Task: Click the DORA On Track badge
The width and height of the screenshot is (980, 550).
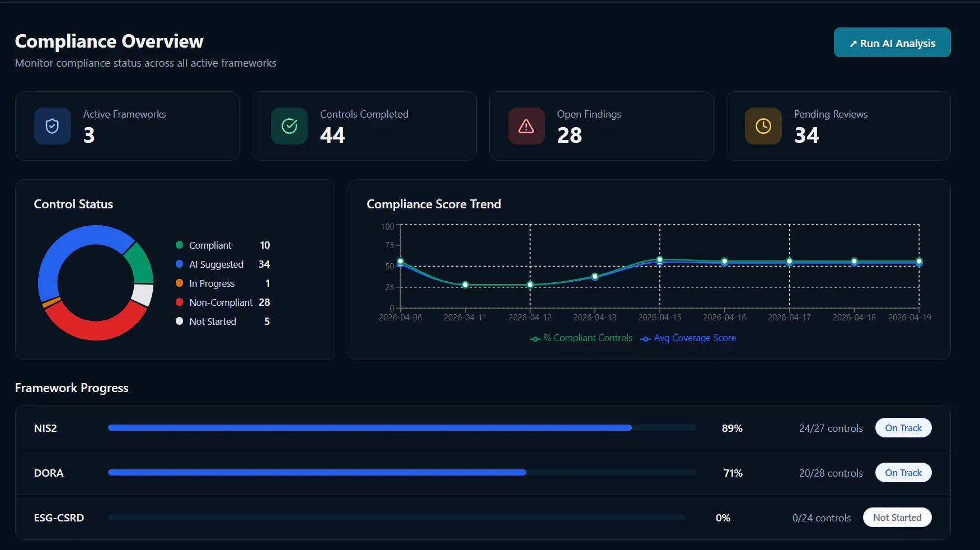Action: coord(903,473)
